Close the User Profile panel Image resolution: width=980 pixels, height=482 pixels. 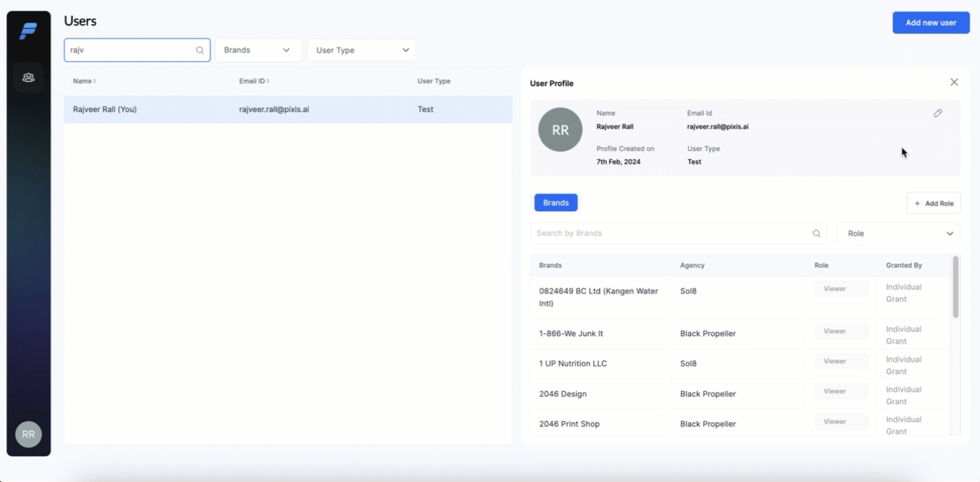[954, 82]
